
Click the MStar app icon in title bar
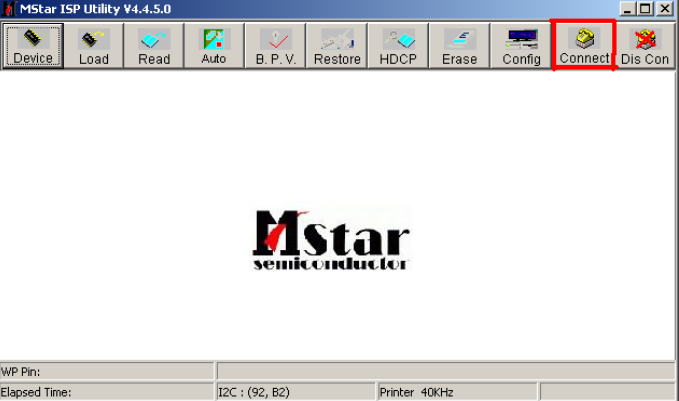click(x=9, y=9)
